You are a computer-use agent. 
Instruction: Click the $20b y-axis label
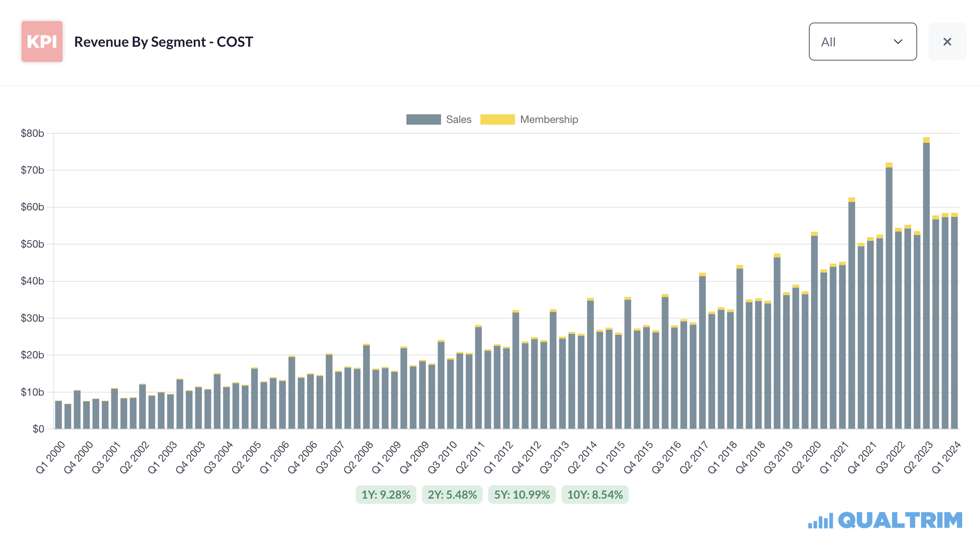[x=32, y=355]
